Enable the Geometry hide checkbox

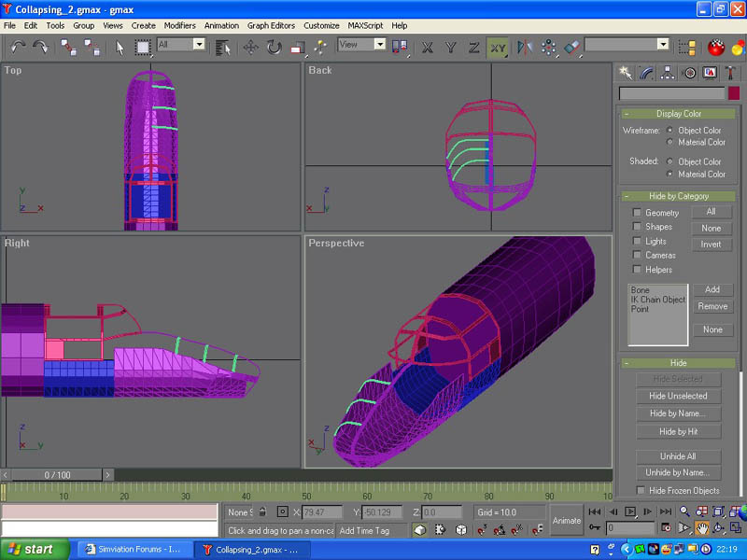(x=637, y=213)
